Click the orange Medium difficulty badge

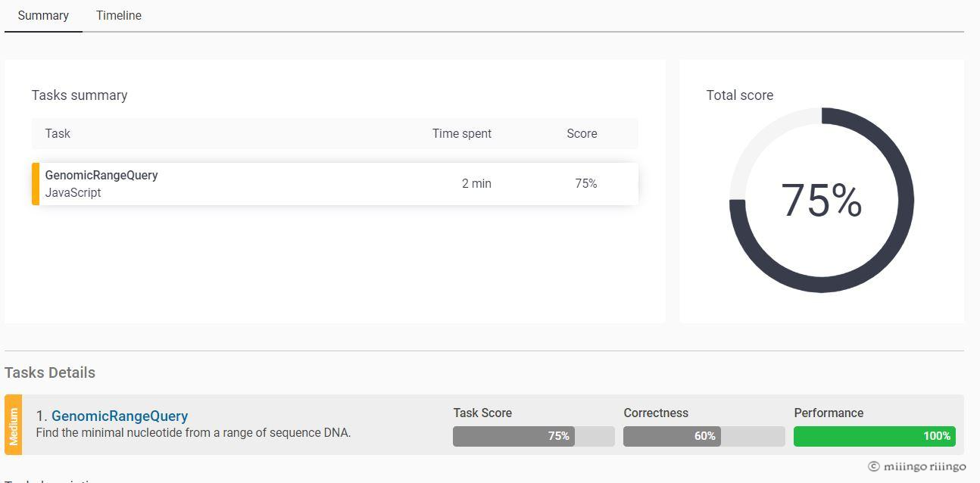click(x=13, y=425)
